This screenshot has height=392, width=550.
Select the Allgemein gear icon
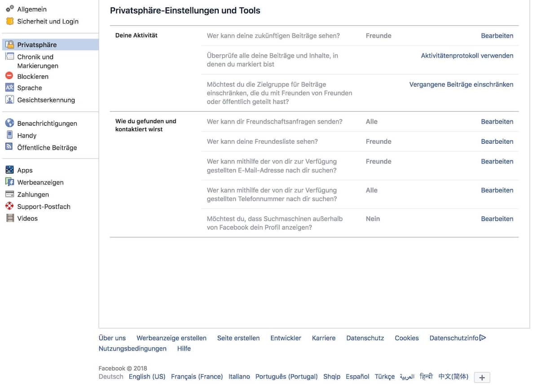[9, 9]
